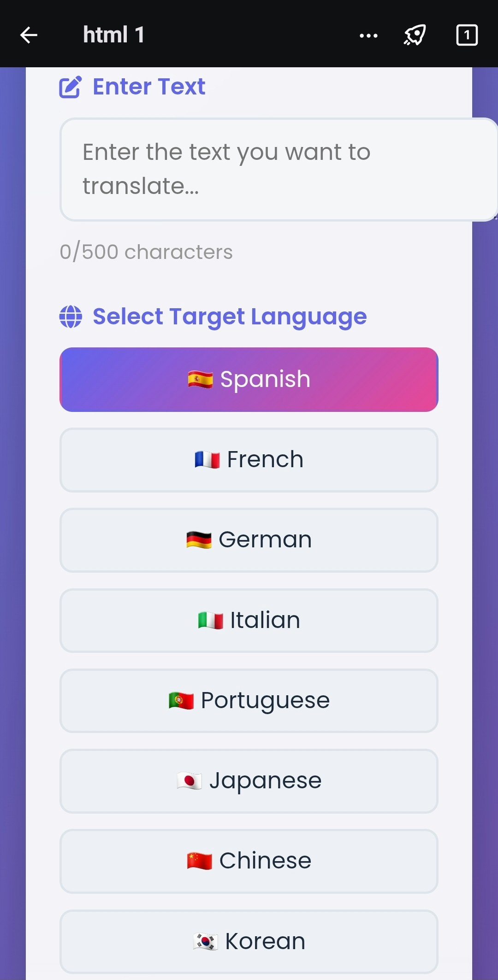Switch target language to Korean
Image resolution: width=498 pixels, height=980 pixels.
point(249,940)
